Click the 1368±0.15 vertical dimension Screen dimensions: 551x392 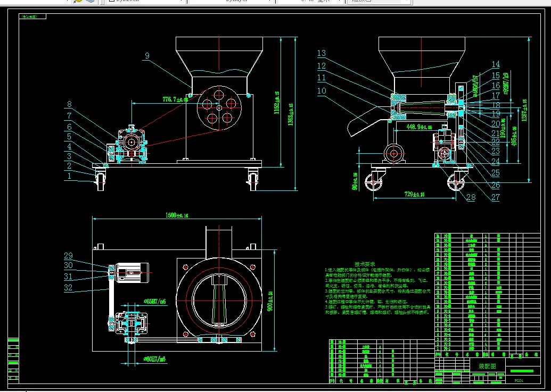tap(291, 115)
